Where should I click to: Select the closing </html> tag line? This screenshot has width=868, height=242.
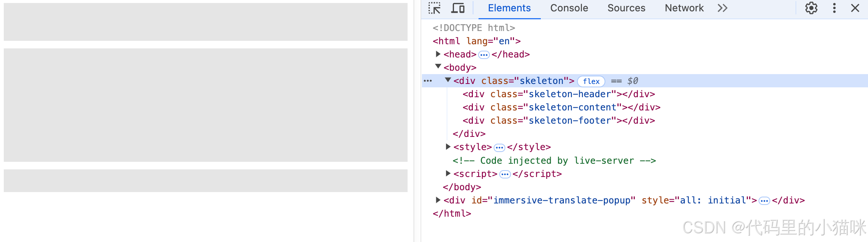click(452, 214)
